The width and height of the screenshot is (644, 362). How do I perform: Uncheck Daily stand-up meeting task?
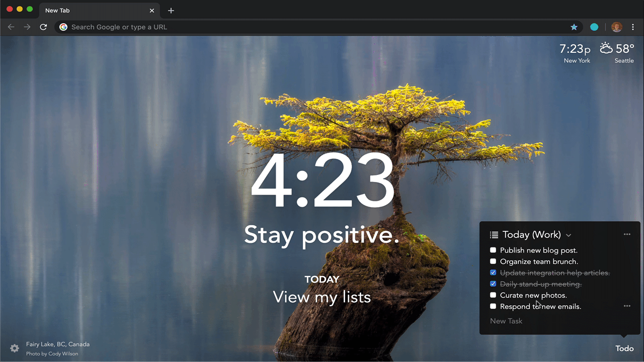pos(493,284)
